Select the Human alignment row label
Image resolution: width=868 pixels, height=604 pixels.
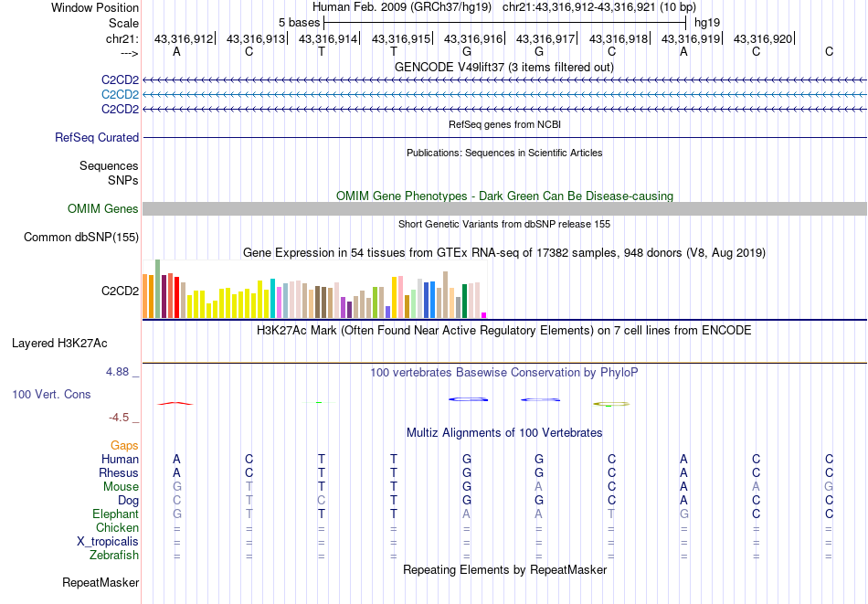(120, 459)
